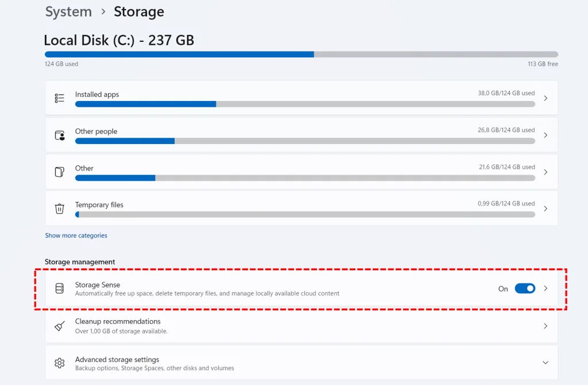Open Storage Sense details via its chevron
The width and height of the screenshot is (588, 385).
pos(546,289)
